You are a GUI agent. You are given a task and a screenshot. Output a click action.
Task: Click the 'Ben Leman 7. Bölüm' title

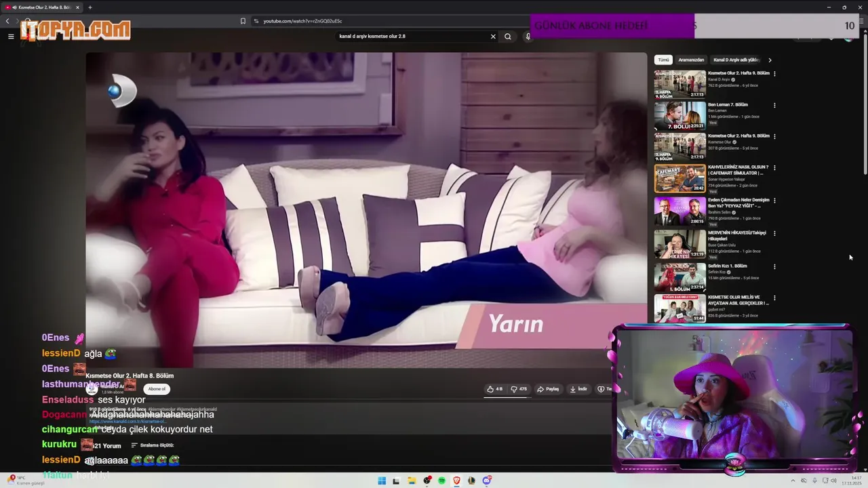(728, 104)
